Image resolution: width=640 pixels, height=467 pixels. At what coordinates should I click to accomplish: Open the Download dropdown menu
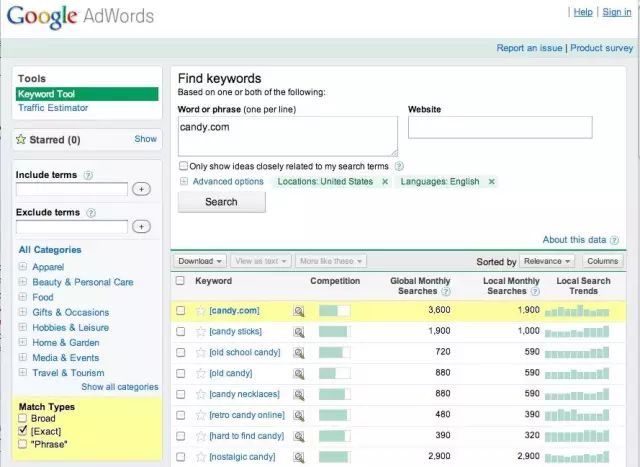(x=200, y=261)
